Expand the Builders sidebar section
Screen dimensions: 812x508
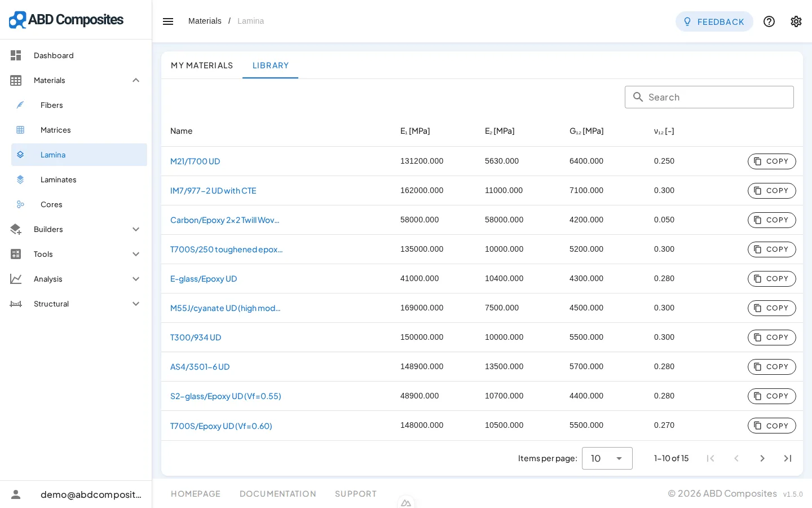tap(136, 229)
